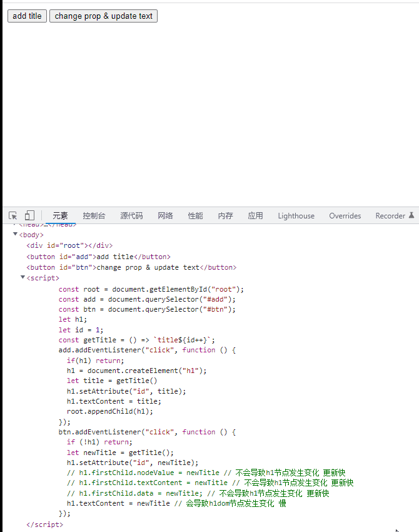Click the "let id = 1;" line
The image size is (419, 532).
(81, 330)
